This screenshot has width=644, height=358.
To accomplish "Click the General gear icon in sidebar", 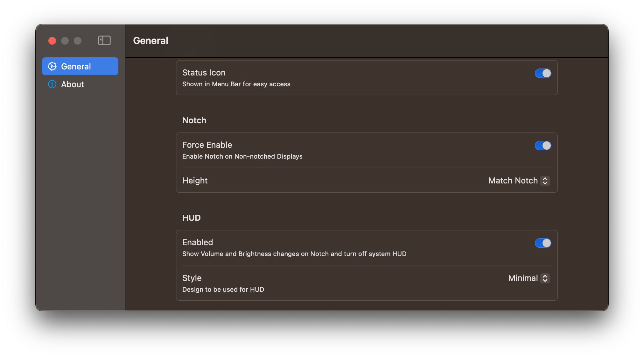I will click(x=52, y=66).
